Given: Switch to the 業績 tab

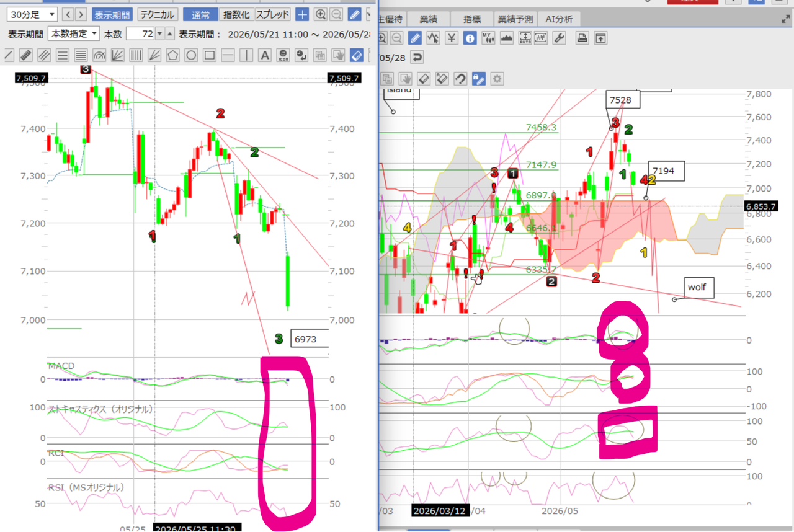Looking at the screenshot, I should coord(427,19).
